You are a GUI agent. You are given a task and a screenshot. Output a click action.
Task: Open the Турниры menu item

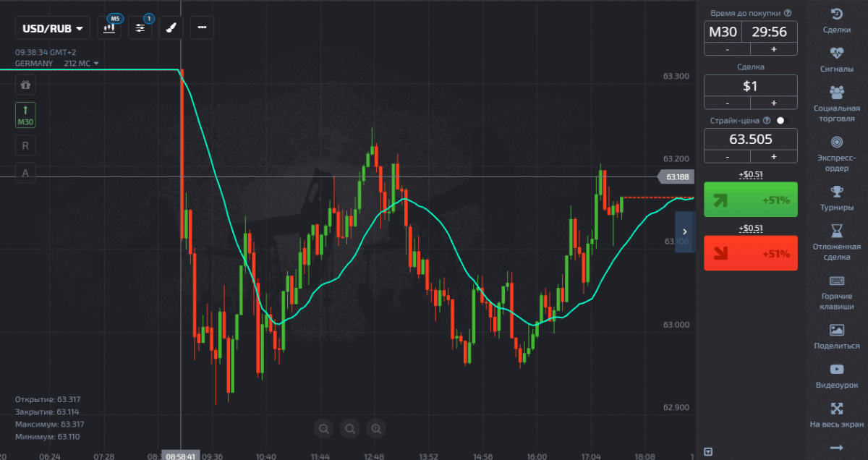click(x=837, y=197)
